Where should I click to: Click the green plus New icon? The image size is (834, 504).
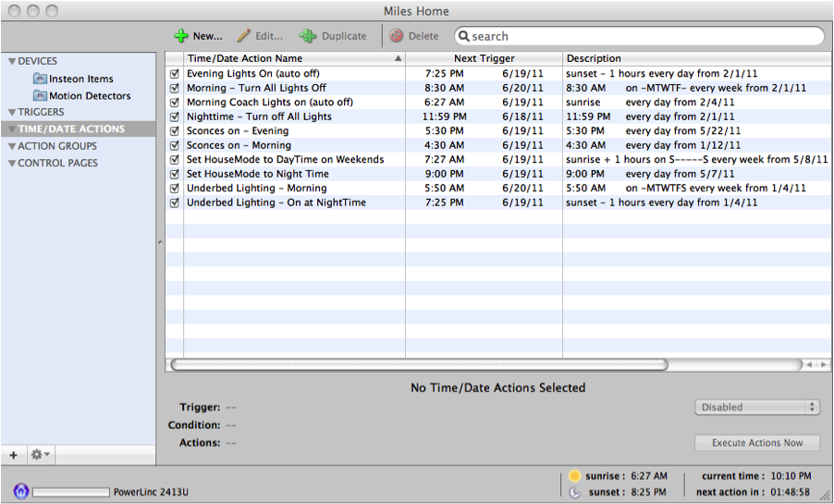pos(181,36)
